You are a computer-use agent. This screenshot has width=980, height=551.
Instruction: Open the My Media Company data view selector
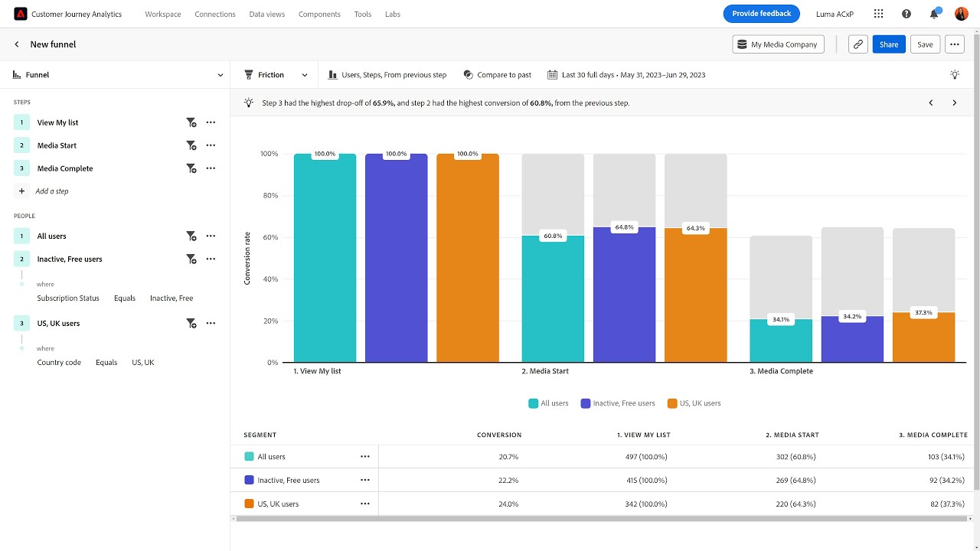[779, 44]
